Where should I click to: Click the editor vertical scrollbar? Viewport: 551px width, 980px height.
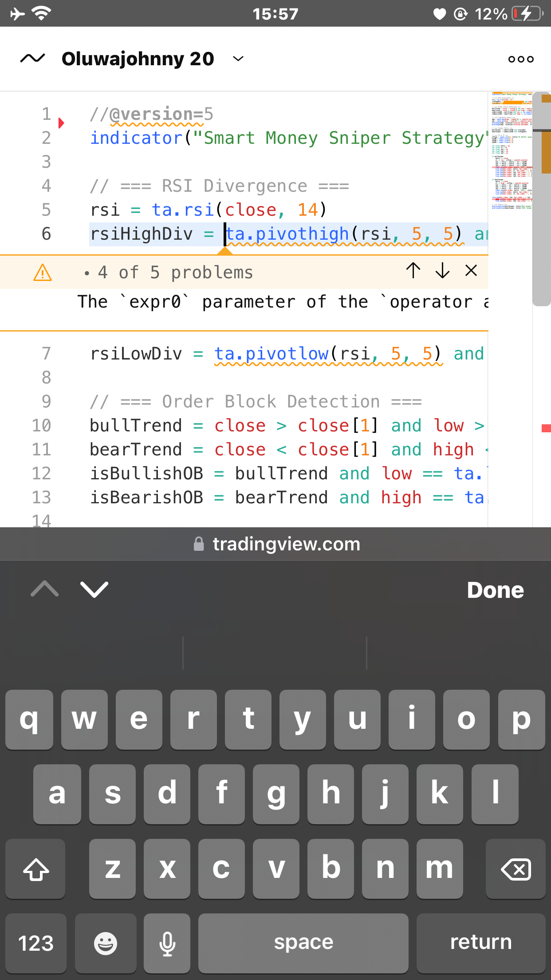(542, 199)
